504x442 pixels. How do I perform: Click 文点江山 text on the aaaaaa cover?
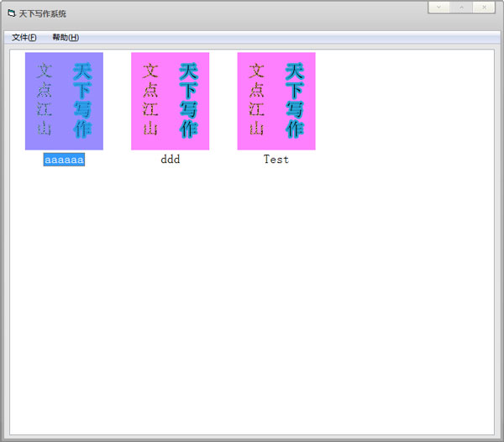(x=45, y=100)
